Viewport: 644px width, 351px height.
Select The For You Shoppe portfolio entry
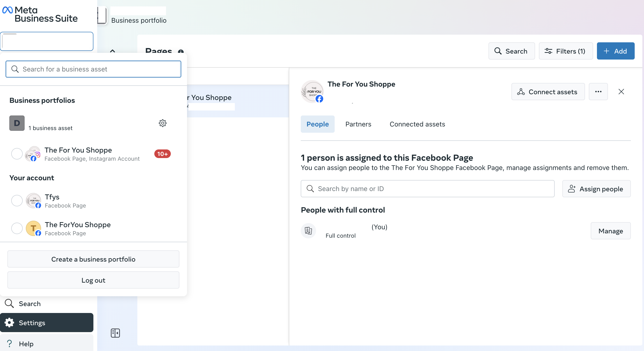click(x=93, y=154)
